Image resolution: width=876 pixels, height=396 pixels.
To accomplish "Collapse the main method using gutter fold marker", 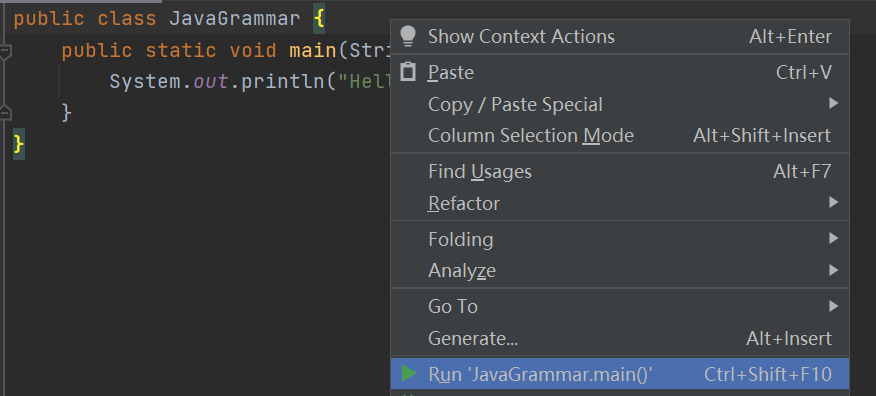I will coord(5,52).
